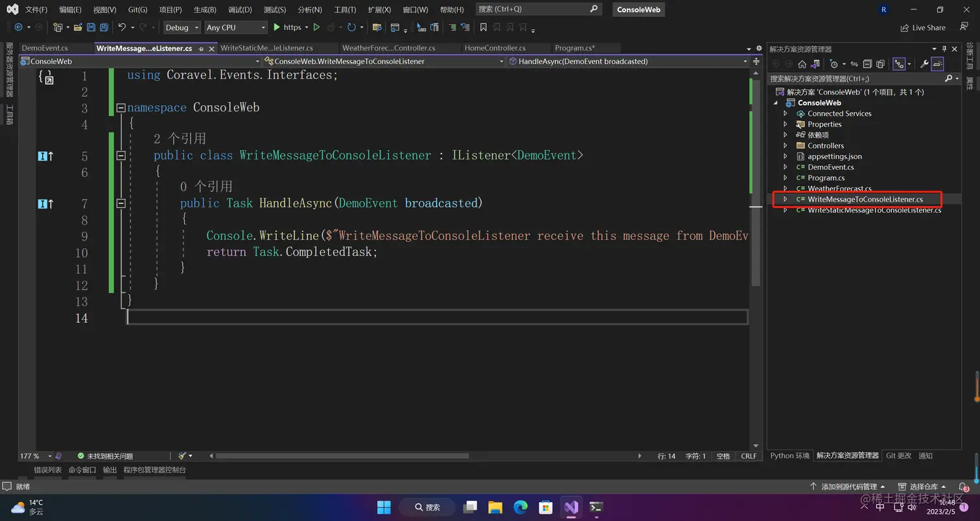Click the '2 个引用' CodeLens link
This screenshot has width=980, height=521.
pos(180,139)
